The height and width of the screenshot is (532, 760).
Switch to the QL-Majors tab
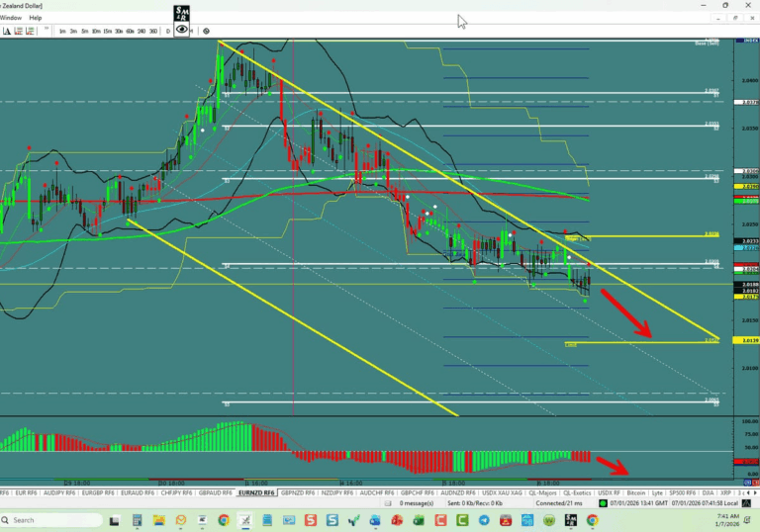click(x=542, y=492)
